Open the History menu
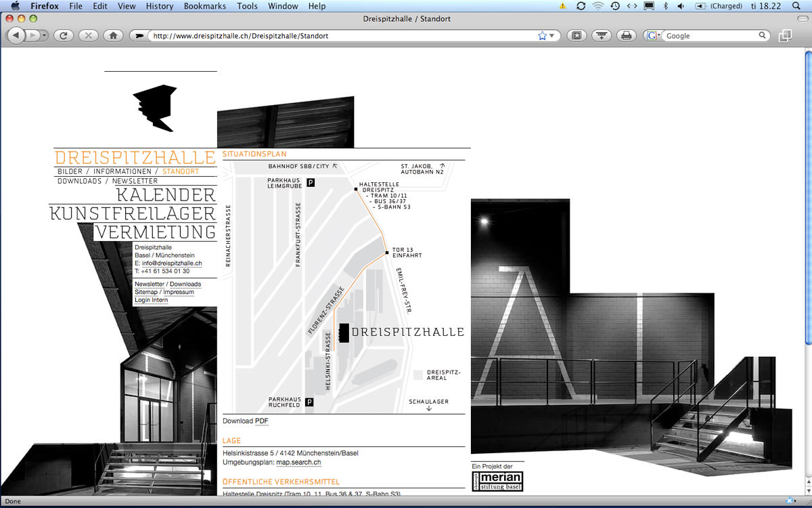 click(160, 6)
